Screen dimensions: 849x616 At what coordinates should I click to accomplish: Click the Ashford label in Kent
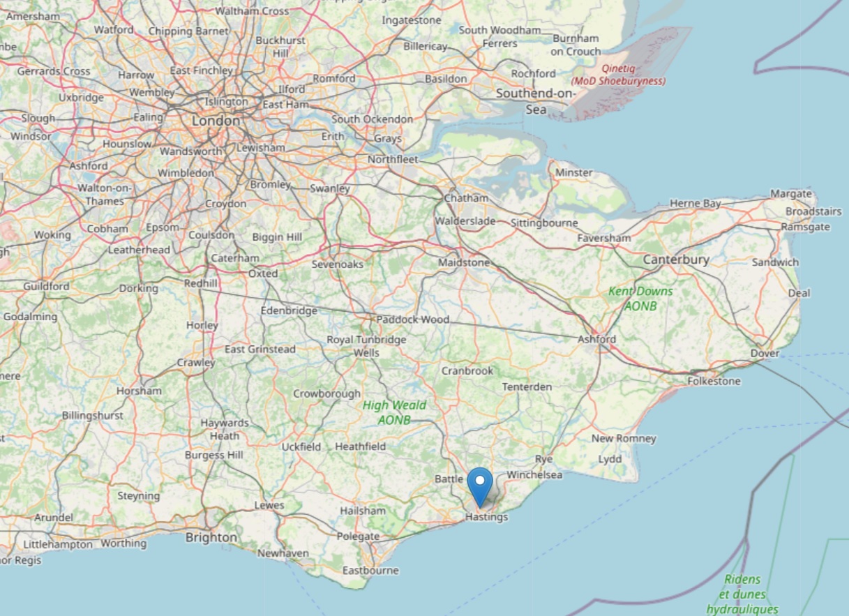596,340
